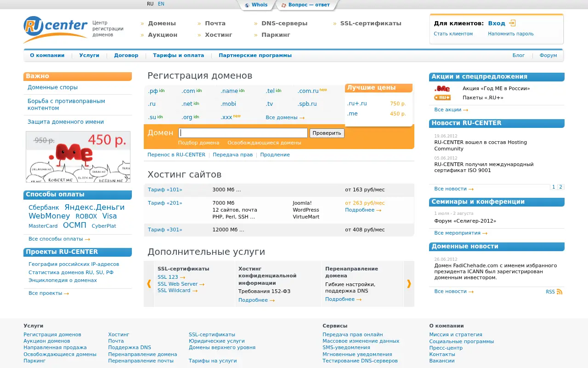Image resolution: width=588 pixels, height=368 pixels.
Task: Open the RSS feed icon
Action: click(x=559, y=292)
